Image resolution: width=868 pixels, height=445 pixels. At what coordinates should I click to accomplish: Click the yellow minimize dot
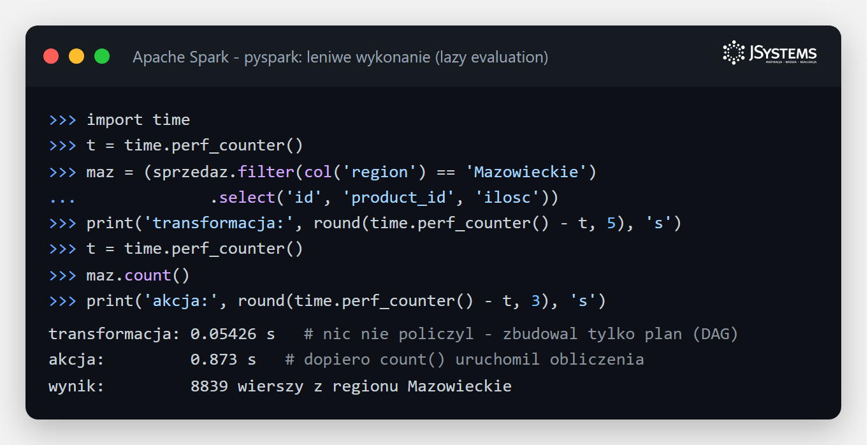(76, 56)
